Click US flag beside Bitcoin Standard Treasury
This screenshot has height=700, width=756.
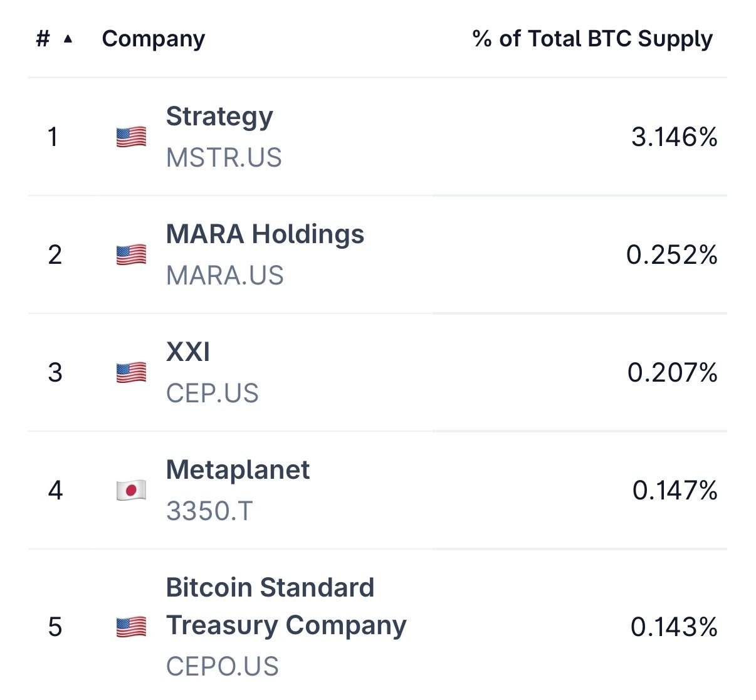131,627
